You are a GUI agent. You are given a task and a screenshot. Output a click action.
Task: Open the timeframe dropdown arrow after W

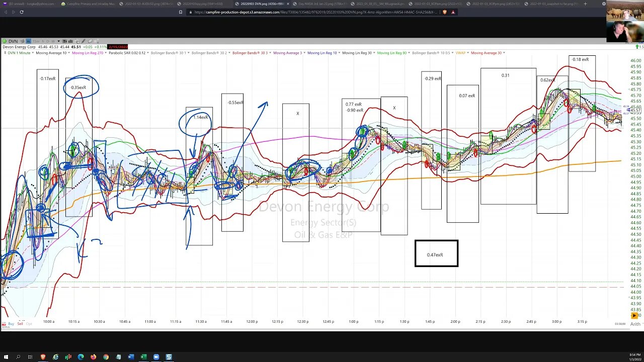[x=59, y=41]
